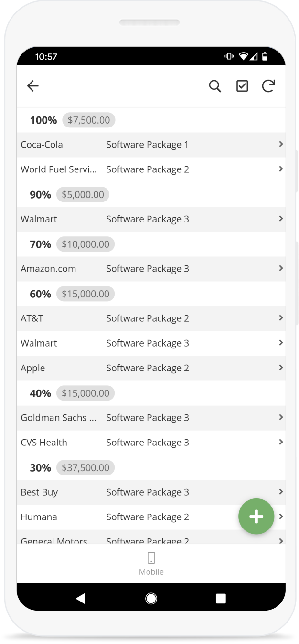Tap the Mobile phone icon tab
Viewport: 299px width, 644px height.
tap(151, 563)
